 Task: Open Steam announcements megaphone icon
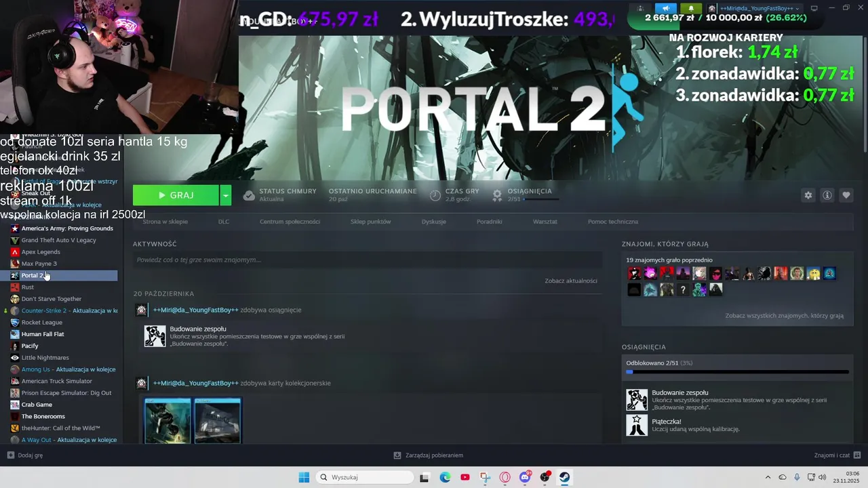(x=666, y=8)
